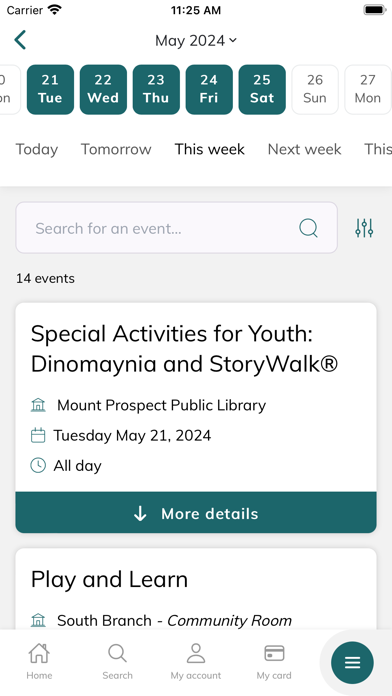Switch to Next week tab
This screenshot has height=696, width=392.
[x=305, y=149]
